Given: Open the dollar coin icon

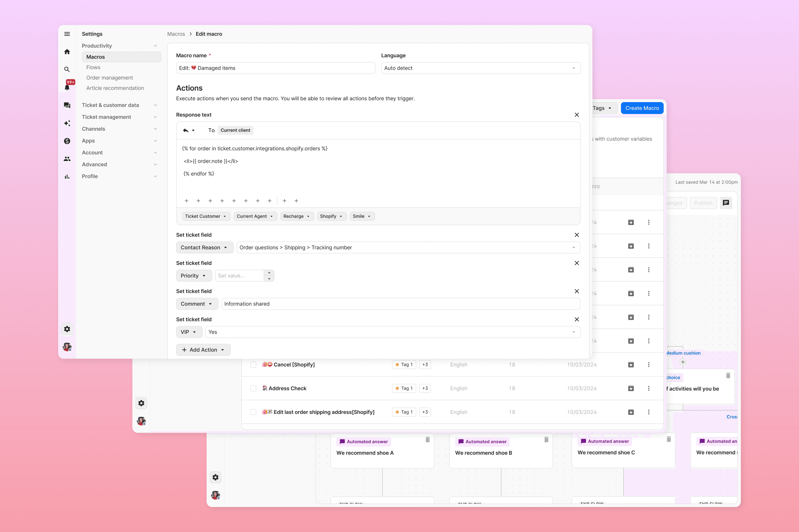Looking at the screenshot, I should 67,141.
